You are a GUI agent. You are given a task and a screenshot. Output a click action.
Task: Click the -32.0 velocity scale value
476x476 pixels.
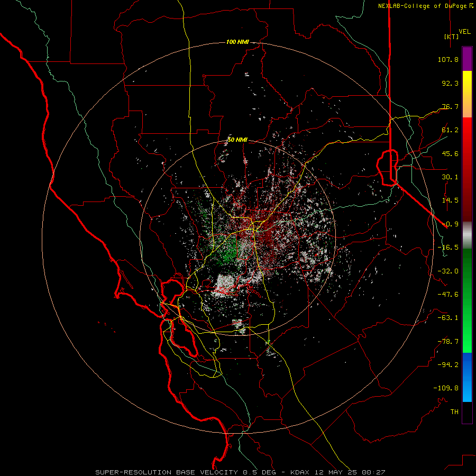point(448,271)
